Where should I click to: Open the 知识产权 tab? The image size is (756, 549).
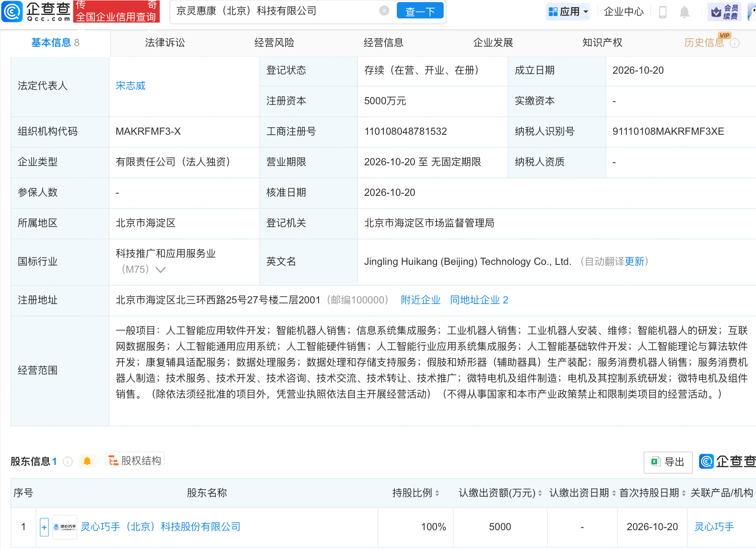602,43
